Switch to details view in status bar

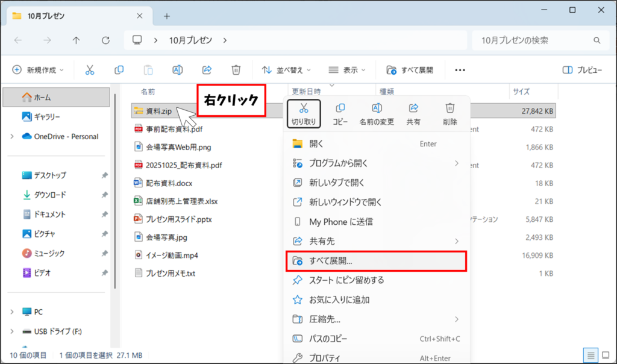click(591, 355)
